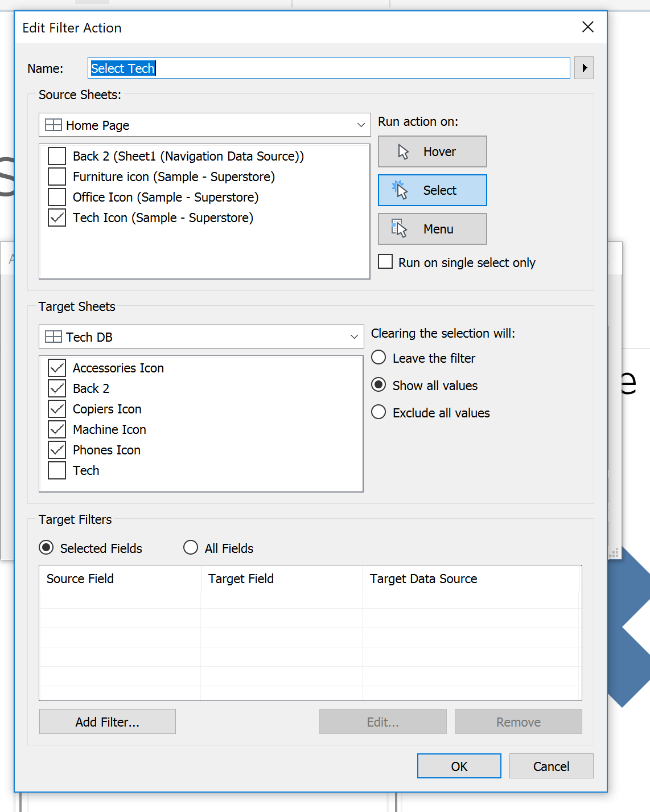Screen dimensions: 650x812
Task: Click the worksheet icon beside Home Page
Action: tap(52, 125)
